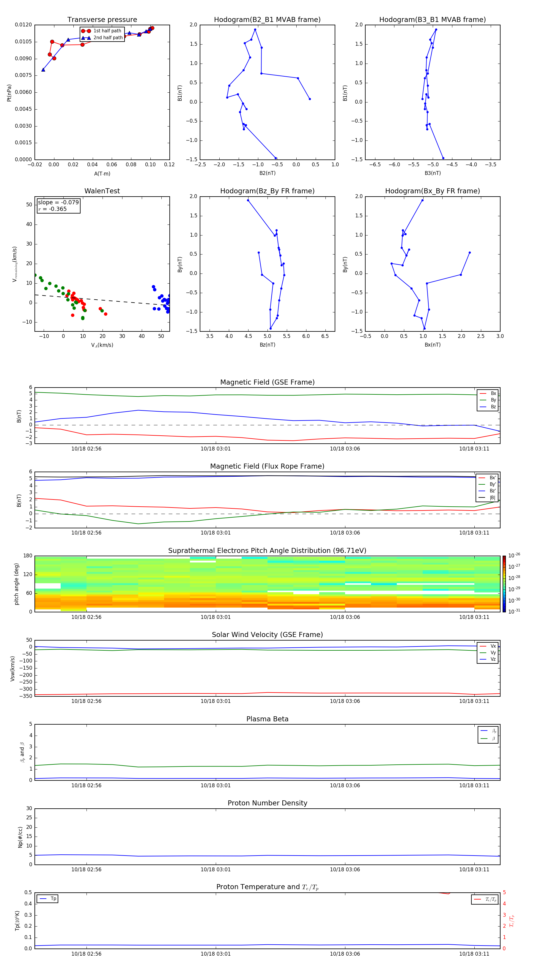Viewport: 535px width, 980px height.
Task: Click the orange band in pitch angle spectrogram
Action: click(x=267, y=602)
